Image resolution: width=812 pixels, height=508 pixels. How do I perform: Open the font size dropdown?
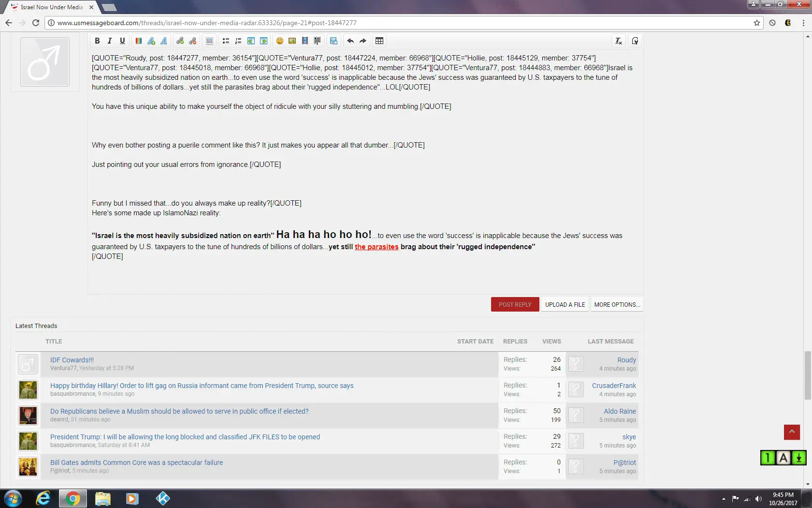click(x=151, y=41)
